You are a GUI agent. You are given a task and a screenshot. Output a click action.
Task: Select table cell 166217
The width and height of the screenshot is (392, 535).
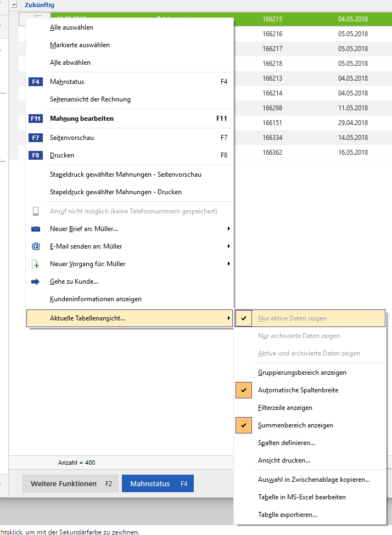272,49
